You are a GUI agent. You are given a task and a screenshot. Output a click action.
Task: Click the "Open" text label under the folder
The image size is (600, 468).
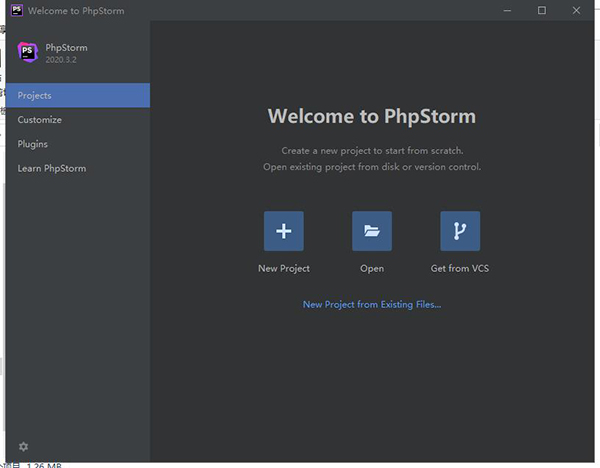[x=372, y=268]
